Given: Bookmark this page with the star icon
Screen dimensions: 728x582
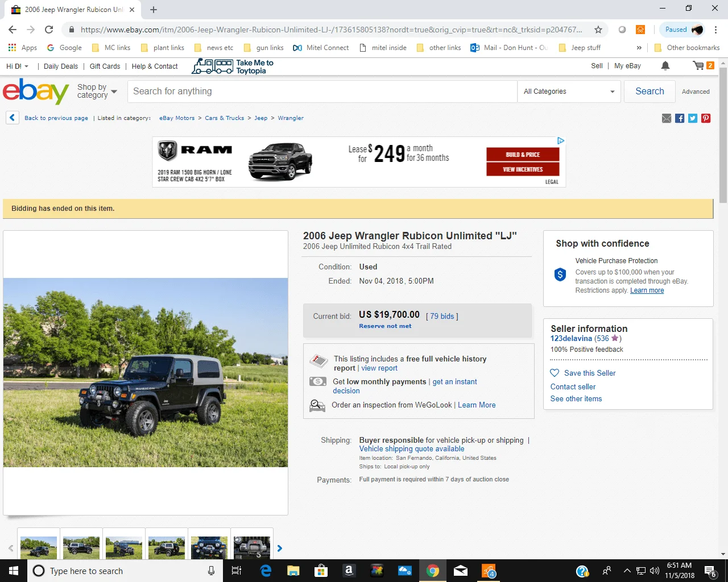Looking at the screenshot, I should [598, 30].
